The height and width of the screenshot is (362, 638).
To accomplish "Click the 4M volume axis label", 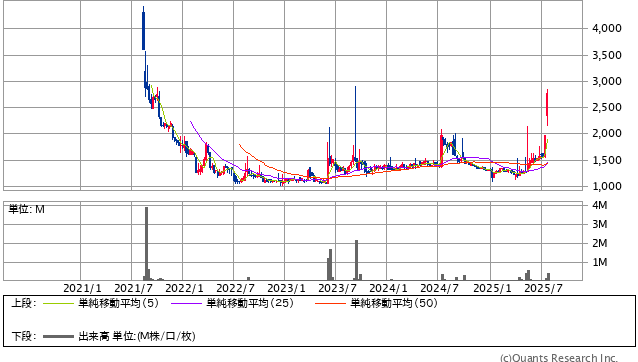I will [600, 205].
